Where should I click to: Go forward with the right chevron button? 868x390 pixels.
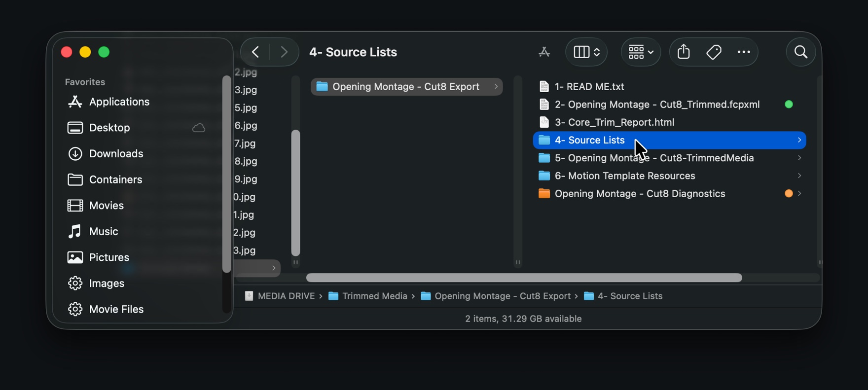click(x=284, y=52)
